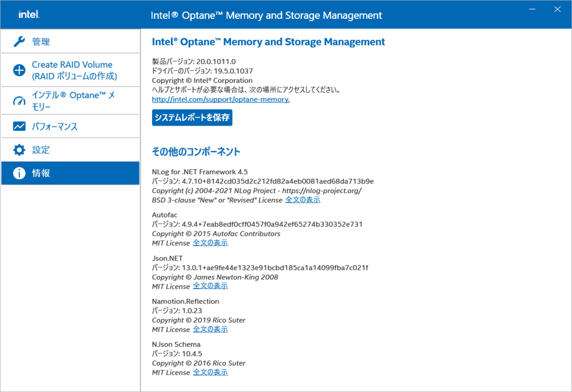Click the その他のコンポーネント heading
The width and height of the screenshot is (572, 392).
click(196, 151)
